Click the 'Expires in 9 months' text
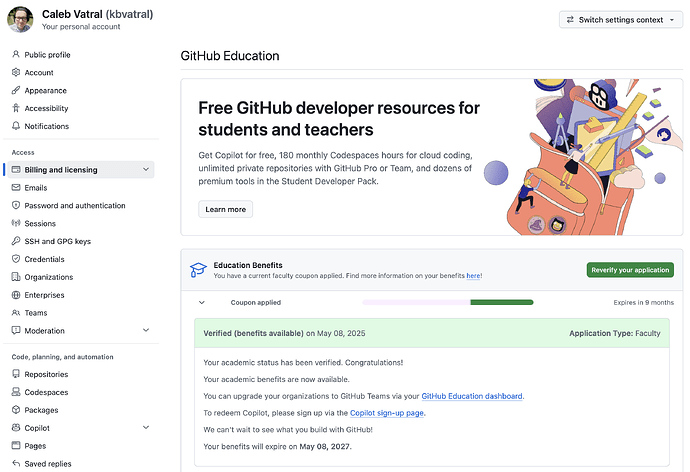The width and height of the screenshot is (690, 472). [x=643, y=303]
